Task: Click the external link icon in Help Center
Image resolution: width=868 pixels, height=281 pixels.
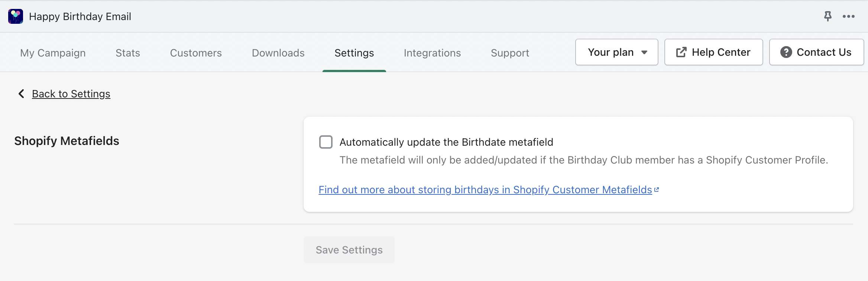Action: tap(681, 52)
